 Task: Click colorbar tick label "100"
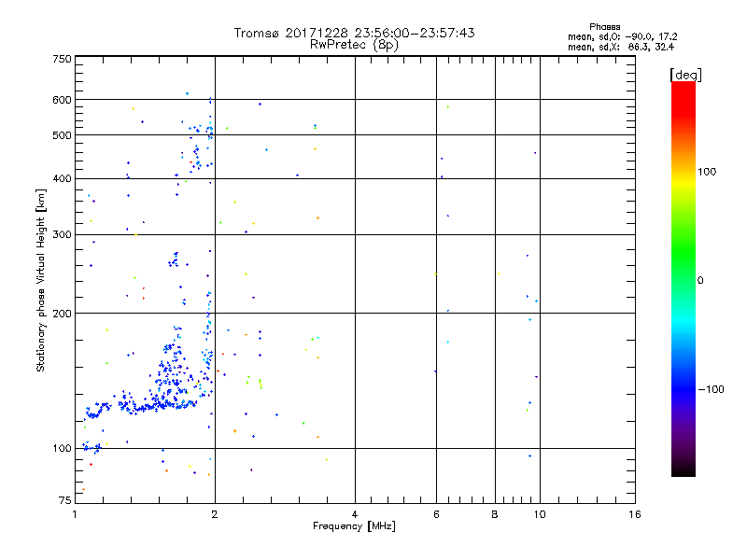click(707, 172)
